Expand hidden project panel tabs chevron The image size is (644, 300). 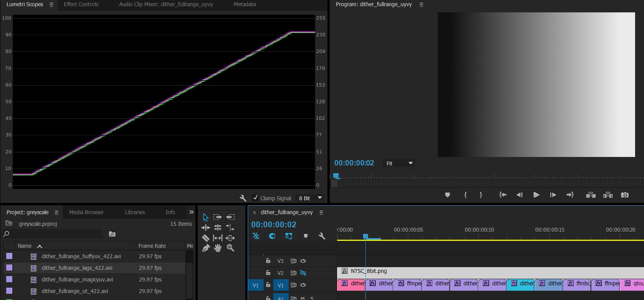pyautogui.click(x=191, y=212)
